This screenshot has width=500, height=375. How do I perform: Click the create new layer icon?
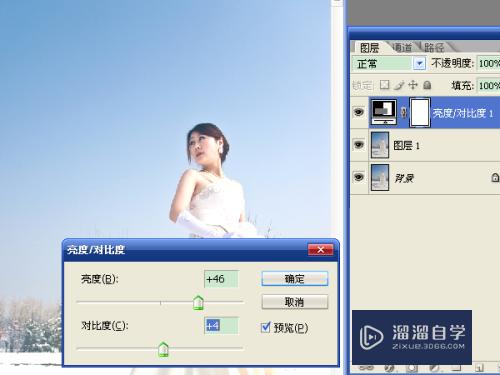coord(479,368)
